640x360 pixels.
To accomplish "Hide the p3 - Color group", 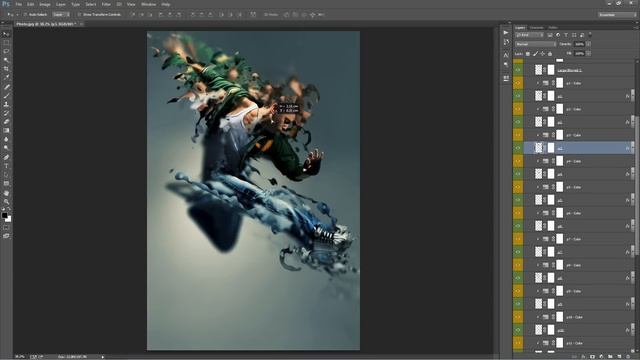I will 518,135.
